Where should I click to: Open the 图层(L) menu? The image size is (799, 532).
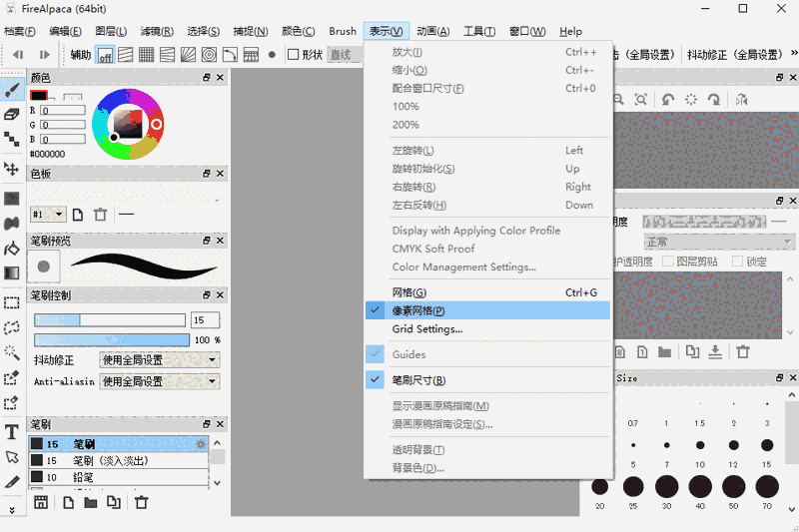tap(111, 32)
